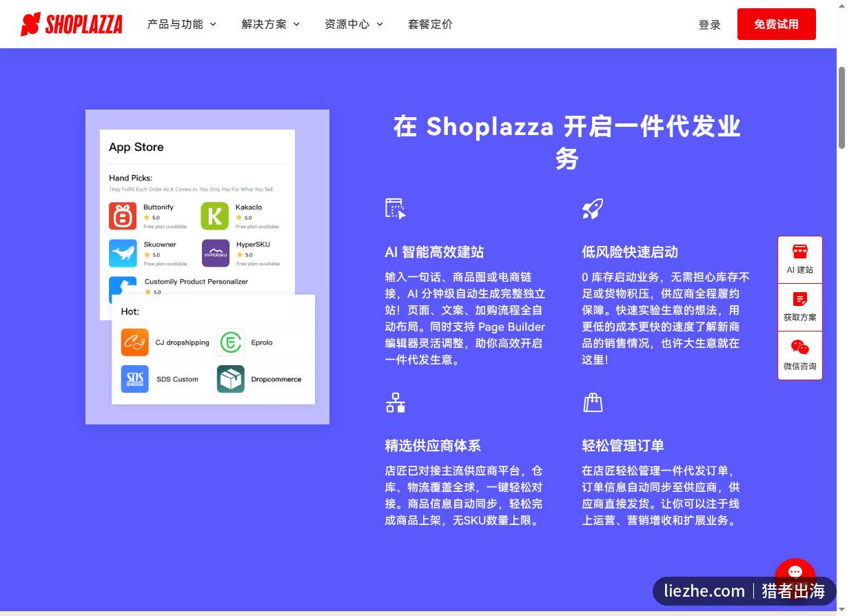847x616 pixels.
Task: Click the 'SDS Custom' name text
Action: (177, 379)
